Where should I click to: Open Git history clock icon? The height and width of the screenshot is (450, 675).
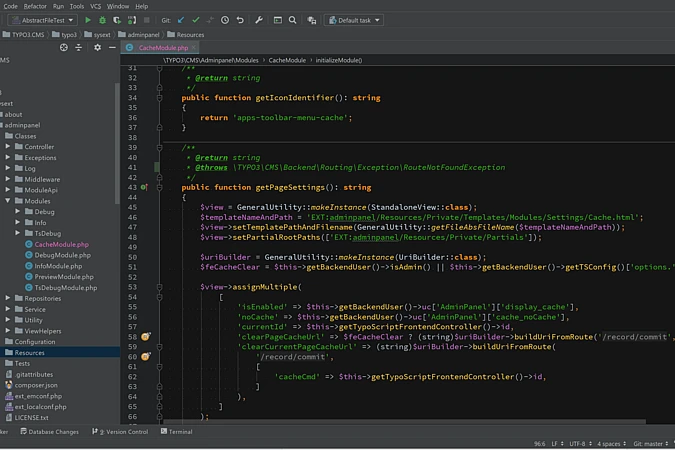point(225,20)
